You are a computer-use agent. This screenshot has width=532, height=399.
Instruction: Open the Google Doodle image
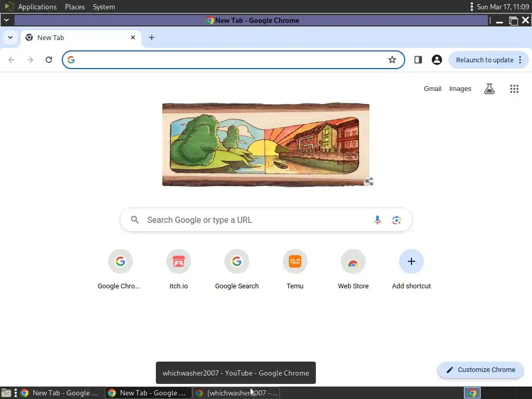coord(265,145)
